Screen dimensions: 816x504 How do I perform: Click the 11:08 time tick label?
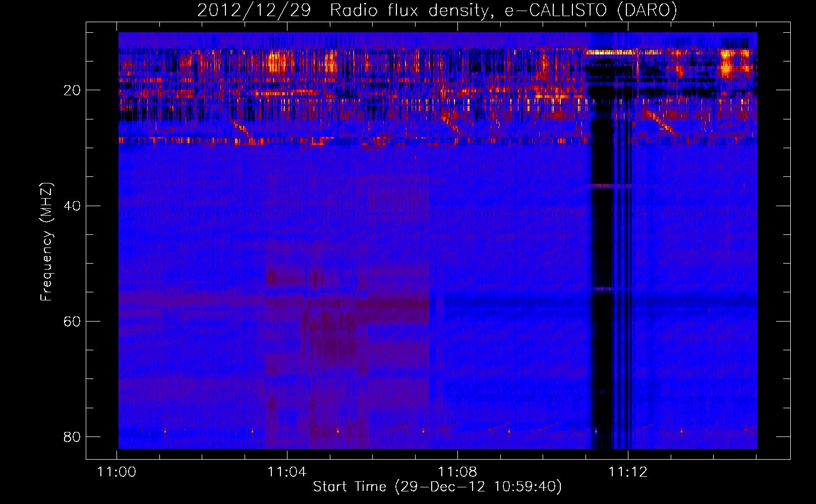click(457, 472)
